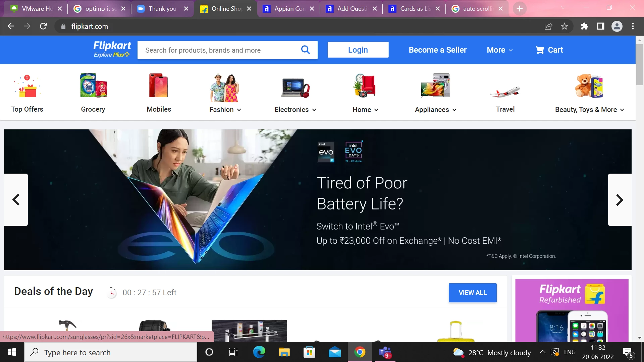Expand the Electronics category menu
Image resolution: width=644 pixels, height=362 pixels.
[295, 110]
